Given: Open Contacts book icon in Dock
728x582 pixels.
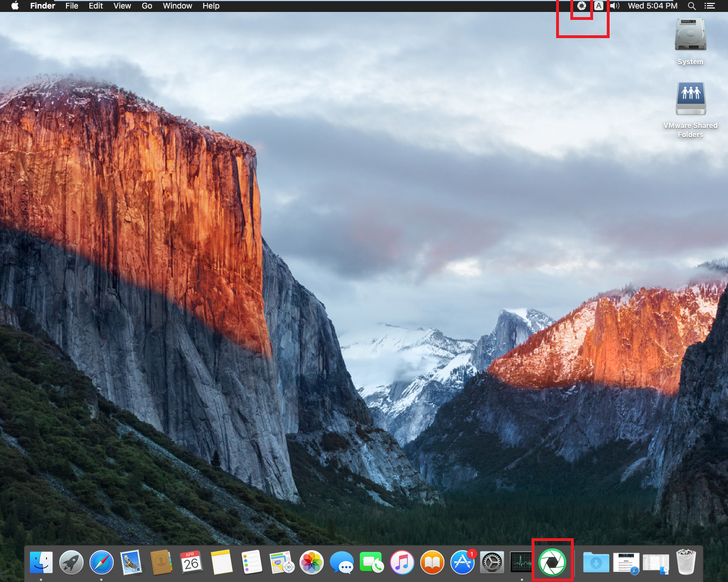Looking at the screenshot, I should click(x=162, y=563).
